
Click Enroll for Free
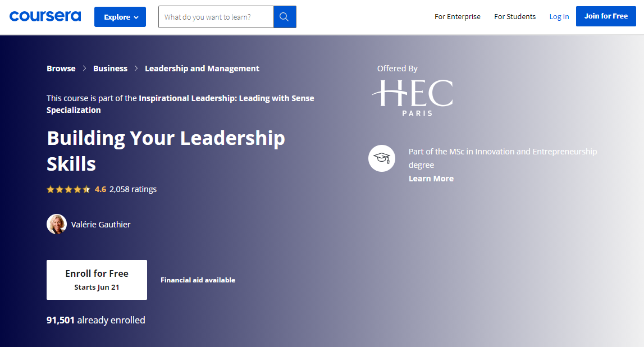pos(97,280)
